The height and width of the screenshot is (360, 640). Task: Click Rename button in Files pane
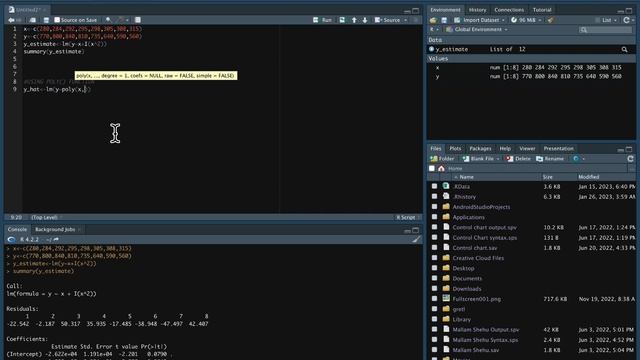click(x=550, y=159)
